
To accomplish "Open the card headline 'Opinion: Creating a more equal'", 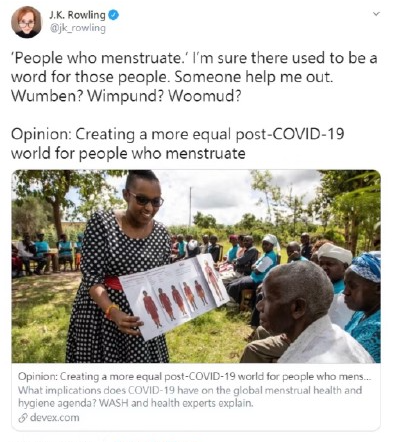I will 195,377.
